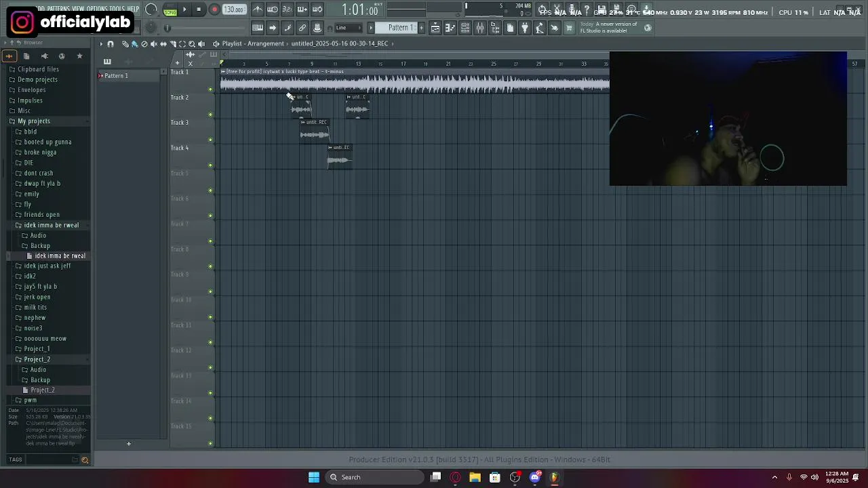Open the Piano roll view icon

[x=450, y=28]
